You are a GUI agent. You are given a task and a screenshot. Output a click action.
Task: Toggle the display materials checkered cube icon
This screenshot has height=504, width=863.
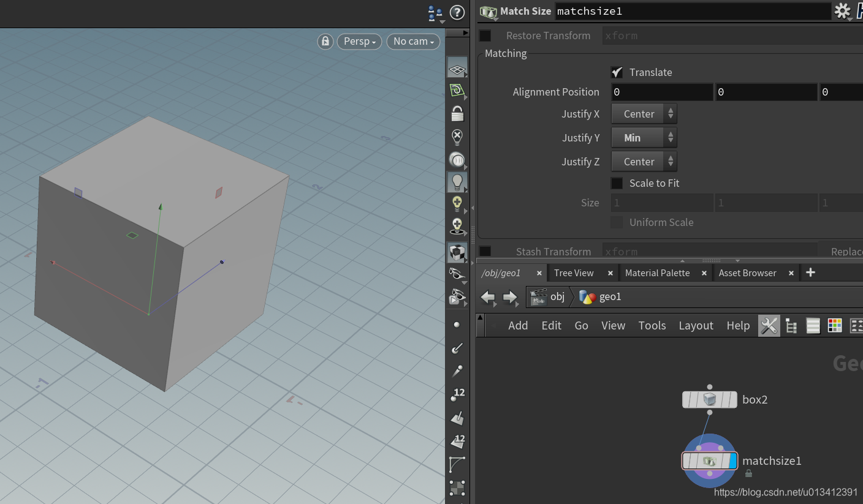pyautogui.click(x=457, y=252)
